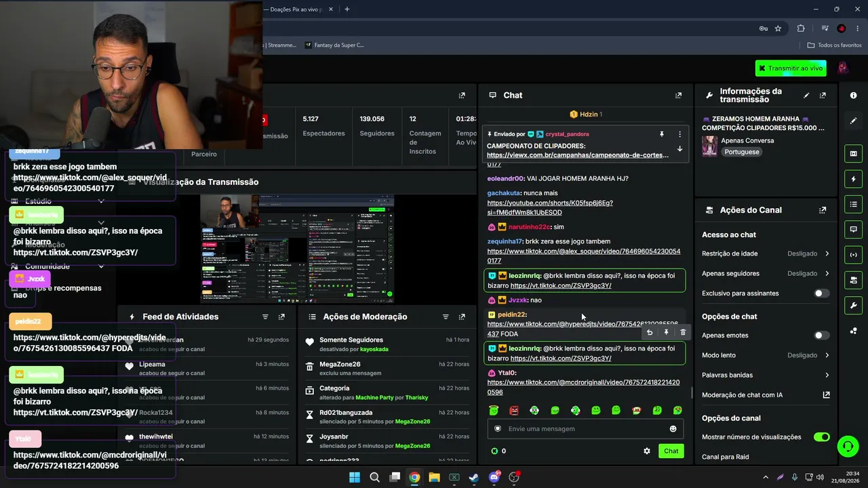Open Todos os favoritos folder
Viewport: 868px width, 488px height.
pos(834,45)
